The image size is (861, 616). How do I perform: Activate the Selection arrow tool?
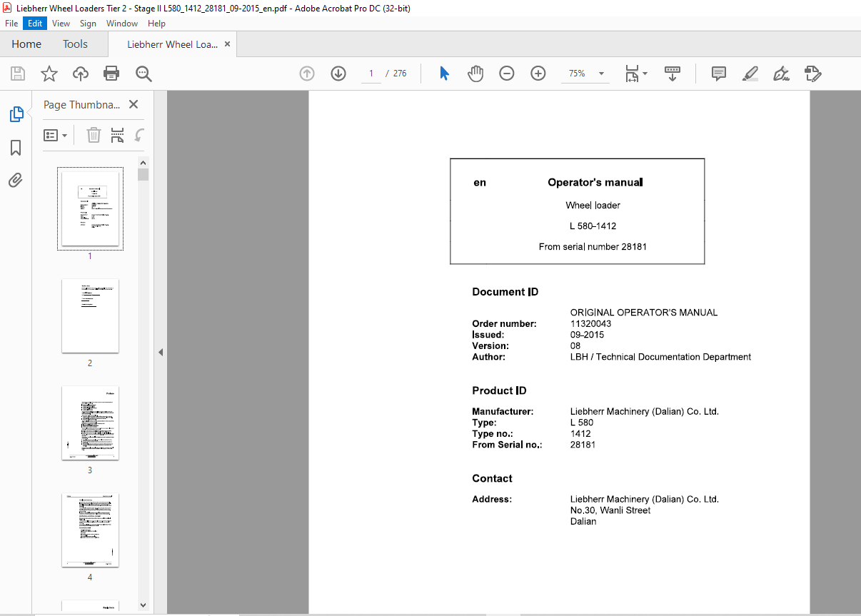pos(444,74)
